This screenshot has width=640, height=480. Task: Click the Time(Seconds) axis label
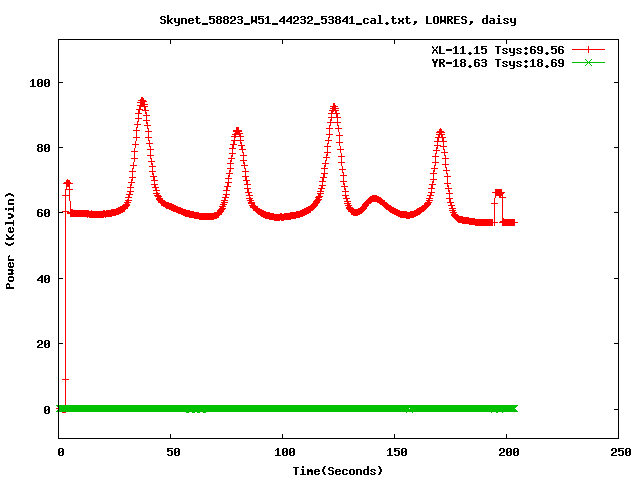(x=338, y=471)
